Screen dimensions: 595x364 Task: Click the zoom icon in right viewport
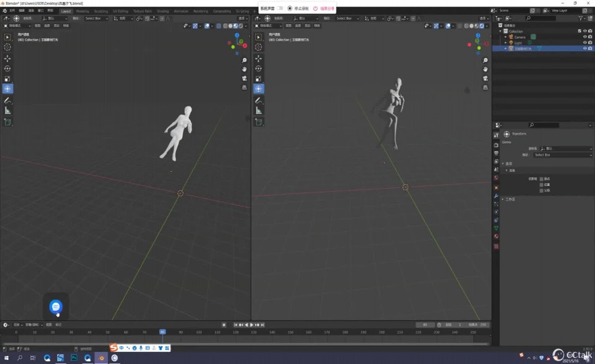(485, 60)
